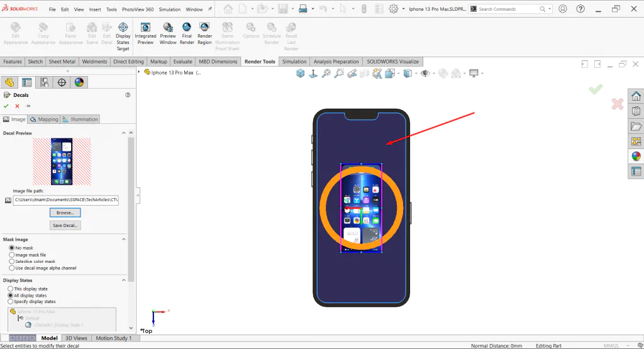Cancel the decal with the red X
Viewport: 644px width, 349px height.
tap(17, 106)
